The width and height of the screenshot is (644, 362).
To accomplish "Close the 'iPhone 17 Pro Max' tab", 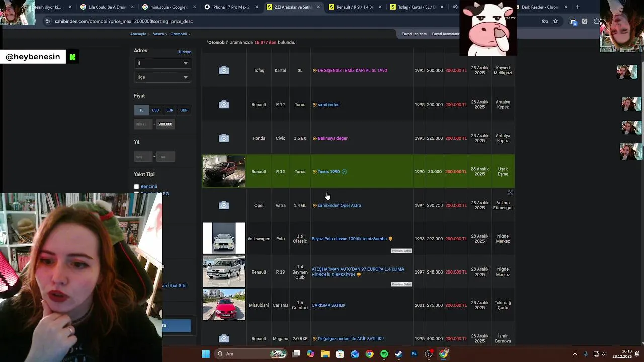I will tap(257, 7).
